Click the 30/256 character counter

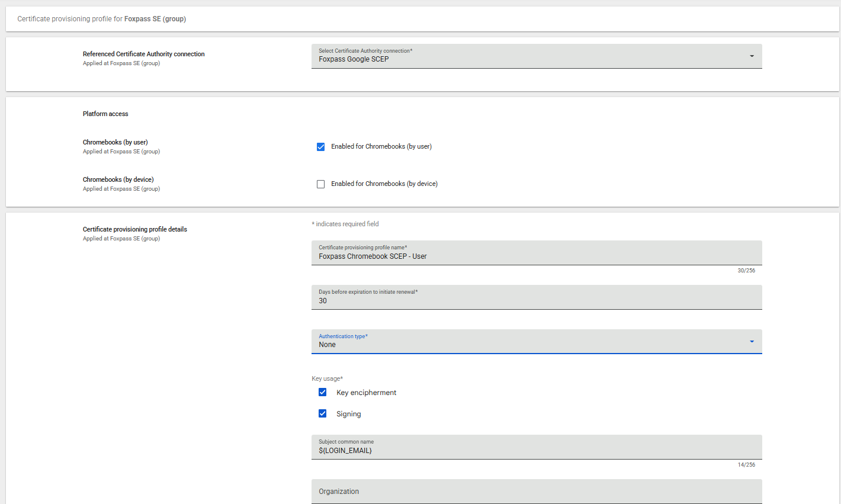[746, 271]
